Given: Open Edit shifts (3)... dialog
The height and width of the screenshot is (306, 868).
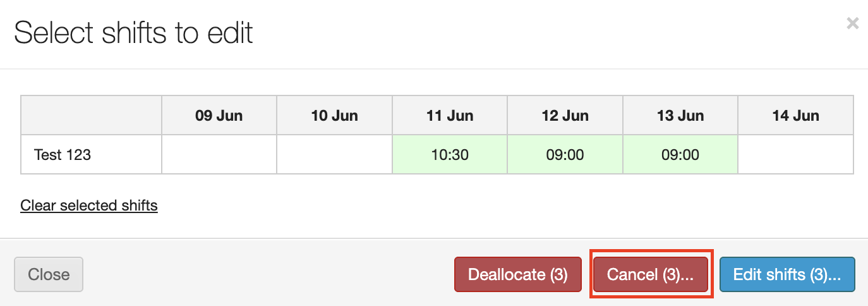Looking at the screenshot, I should click(787, 274).
